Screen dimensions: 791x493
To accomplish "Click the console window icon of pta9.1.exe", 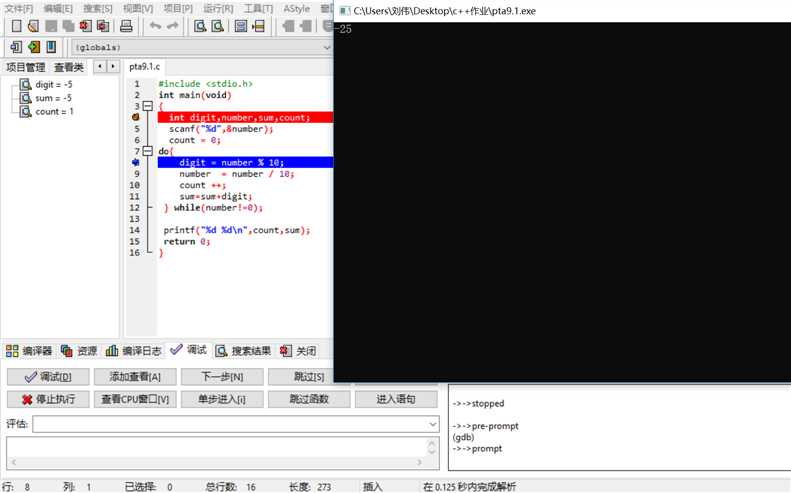I will pos(345,11).
